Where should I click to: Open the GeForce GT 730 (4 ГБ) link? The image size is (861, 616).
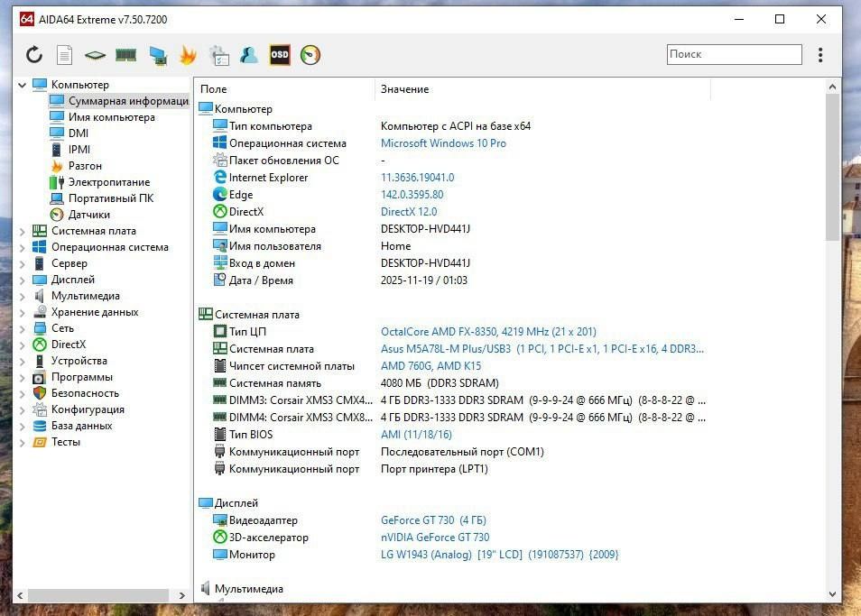tap(433, 520)
